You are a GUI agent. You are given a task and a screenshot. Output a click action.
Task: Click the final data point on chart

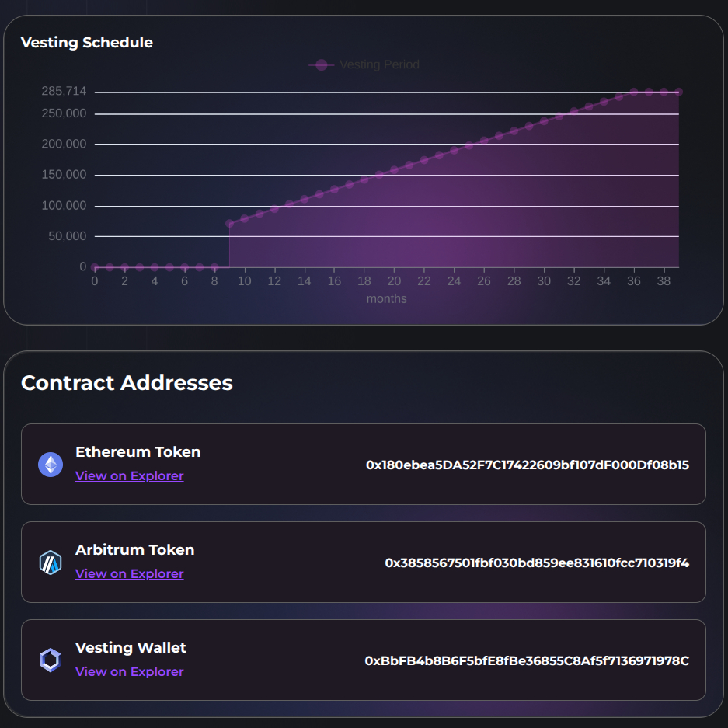coord(678,92)
